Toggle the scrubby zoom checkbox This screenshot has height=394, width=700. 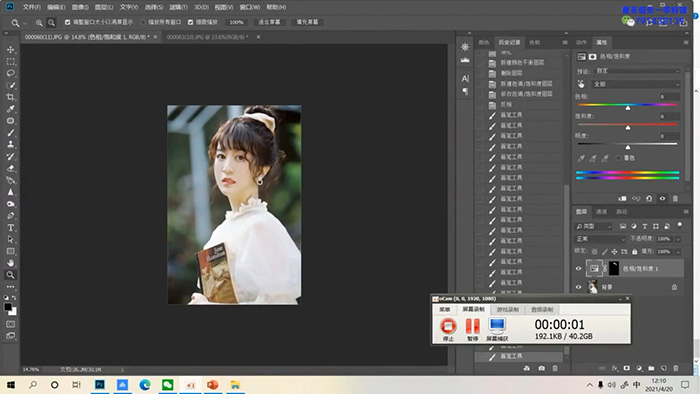[x=191, y=22]
